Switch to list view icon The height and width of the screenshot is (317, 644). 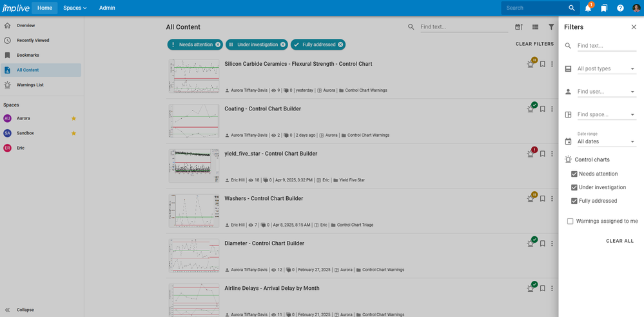click(x=535, y=26)
